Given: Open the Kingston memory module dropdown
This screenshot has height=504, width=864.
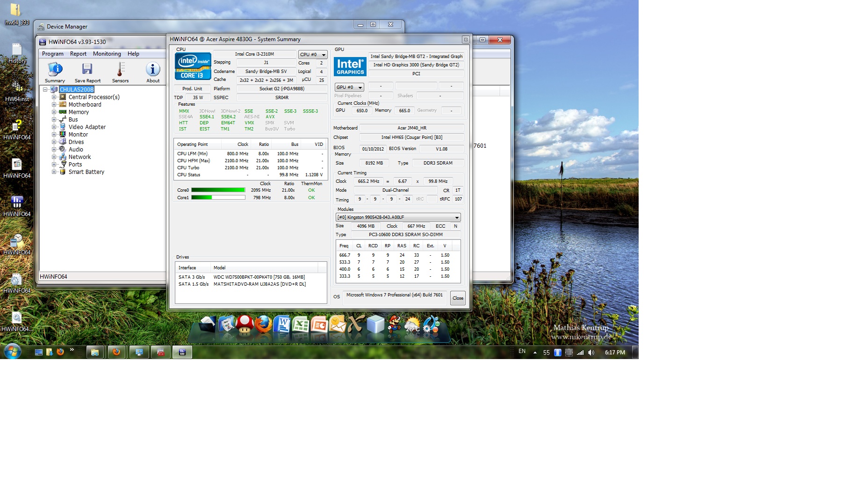Looking at the screenshot, I should click(x=398, y=217).
